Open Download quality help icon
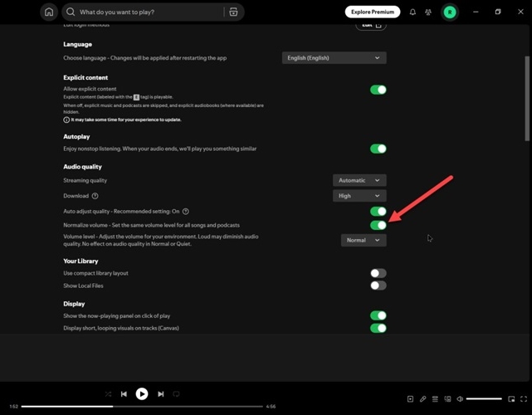532x415 pixels. click(x=95, y=196)
